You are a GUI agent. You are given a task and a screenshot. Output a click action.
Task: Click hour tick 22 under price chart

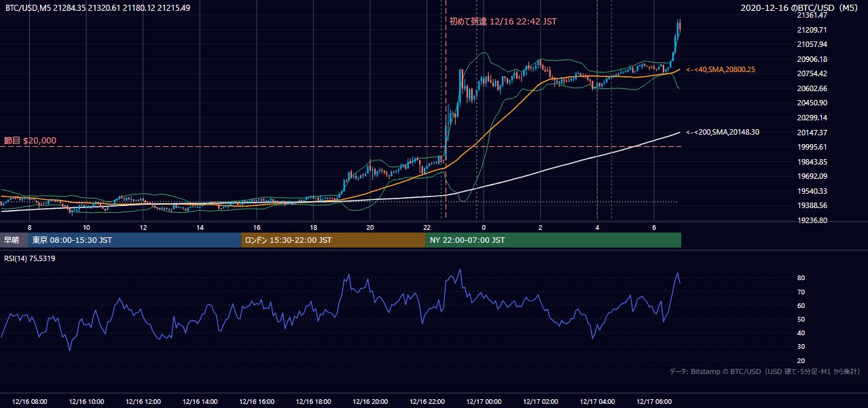click(x=427, y=227)
